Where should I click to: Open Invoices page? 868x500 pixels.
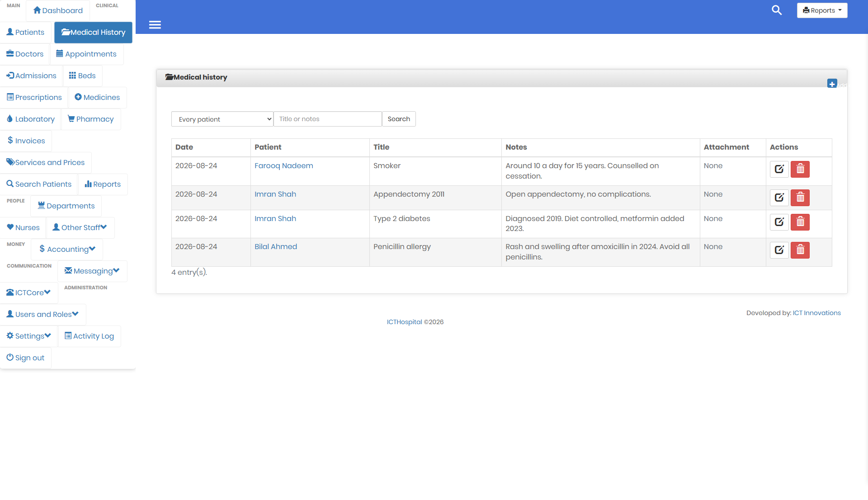click(26, 141)
